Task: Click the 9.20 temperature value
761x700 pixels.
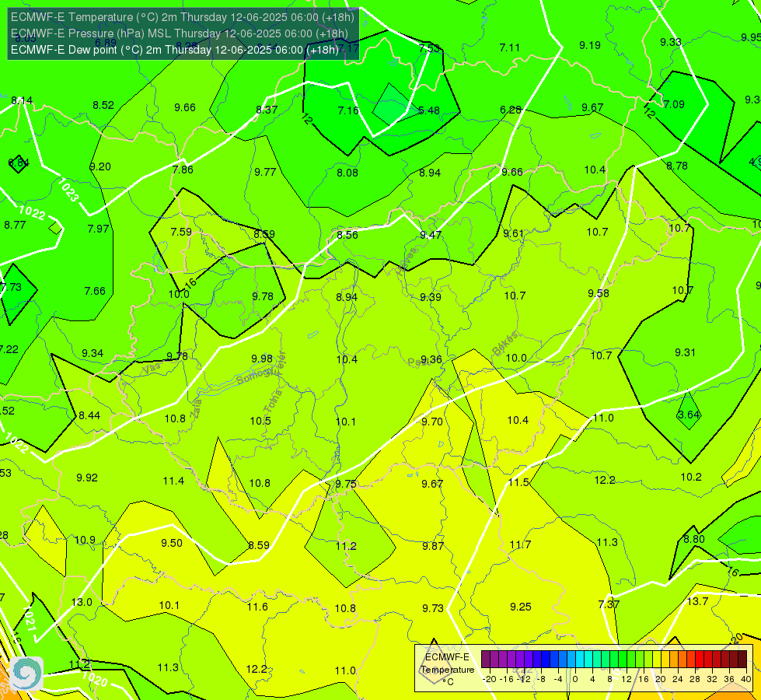Action: coord(100,166)
